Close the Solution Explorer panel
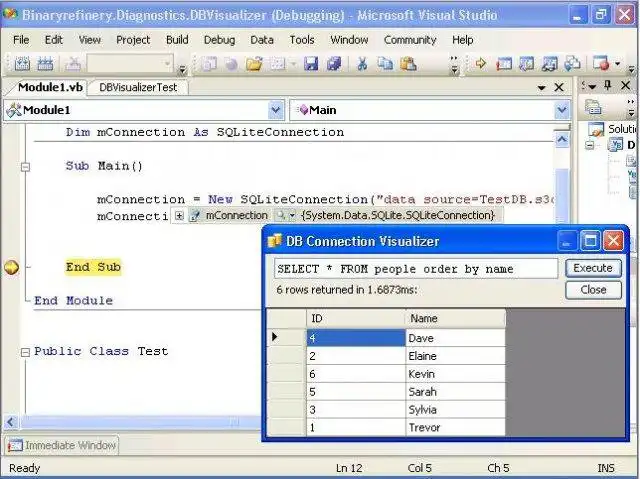This screenshot has width=640, height=479. [x=625, y=85]
